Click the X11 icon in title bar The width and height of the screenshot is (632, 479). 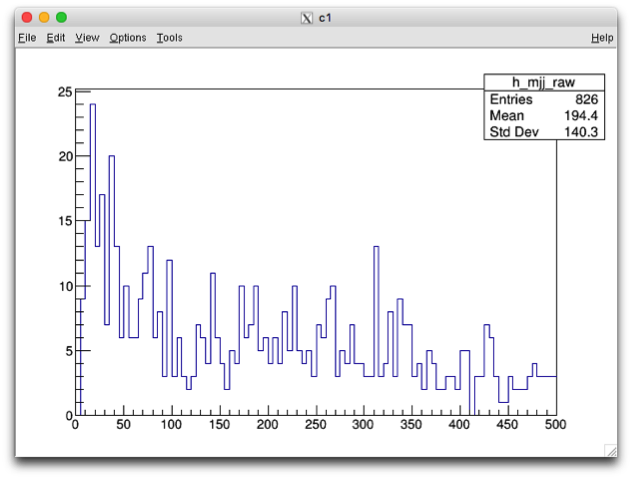click(306, 18)
